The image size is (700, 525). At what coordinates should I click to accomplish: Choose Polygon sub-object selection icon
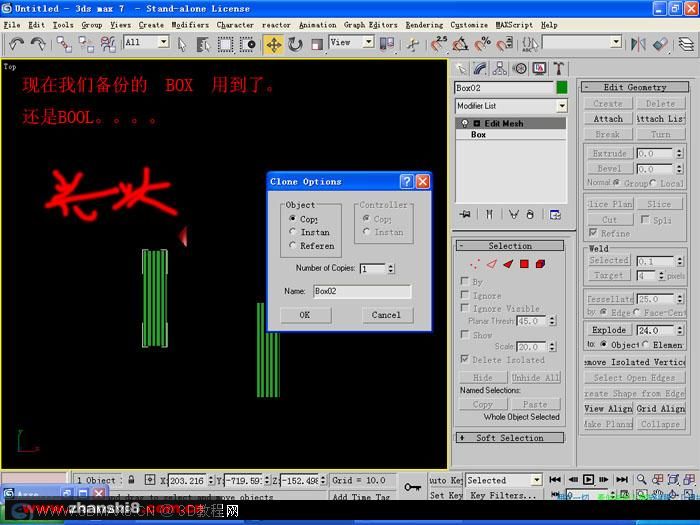(524, 264)
